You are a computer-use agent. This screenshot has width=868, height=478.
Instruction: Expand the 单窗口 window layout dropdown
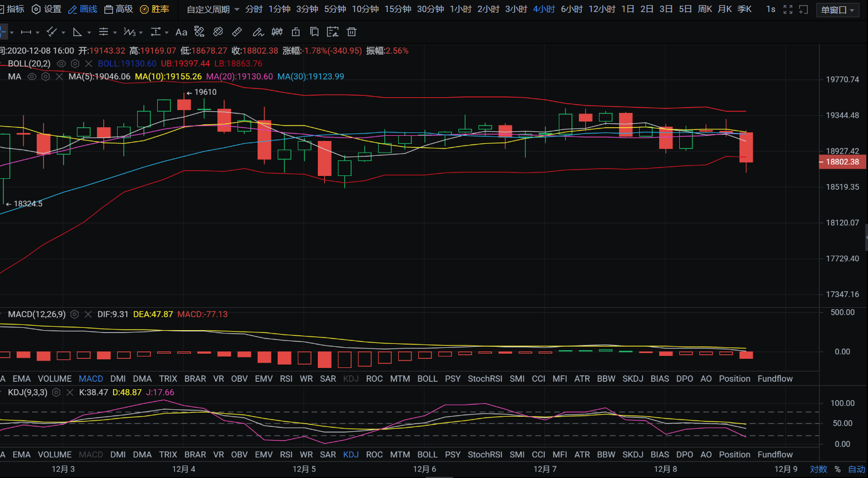(837, 10)
